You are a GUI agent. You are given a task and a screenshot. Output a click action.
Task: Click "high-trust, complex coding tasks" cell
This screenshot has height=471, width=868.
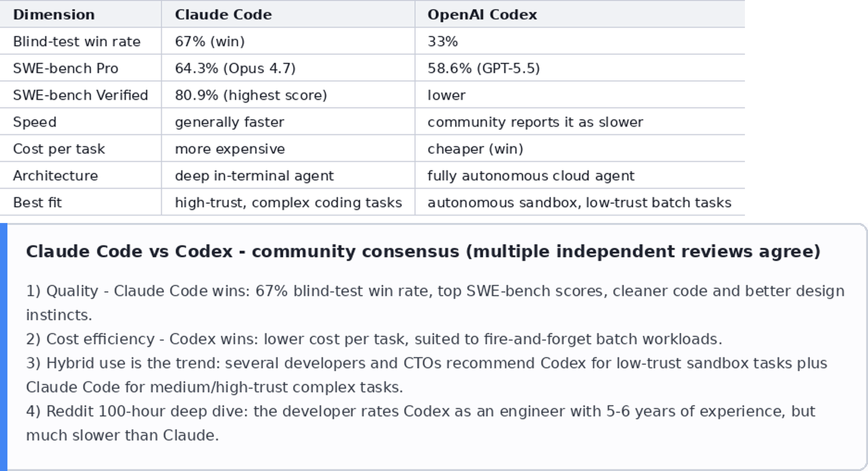288,202
